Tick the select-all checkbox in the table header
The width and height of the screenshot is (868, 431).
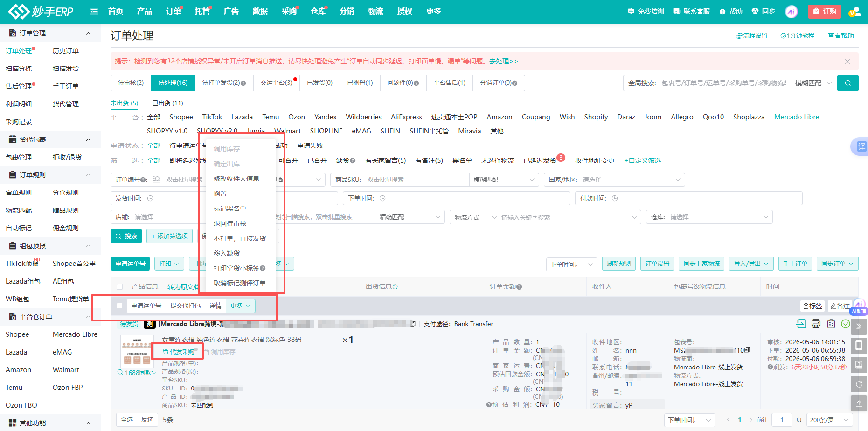(120, 287)
